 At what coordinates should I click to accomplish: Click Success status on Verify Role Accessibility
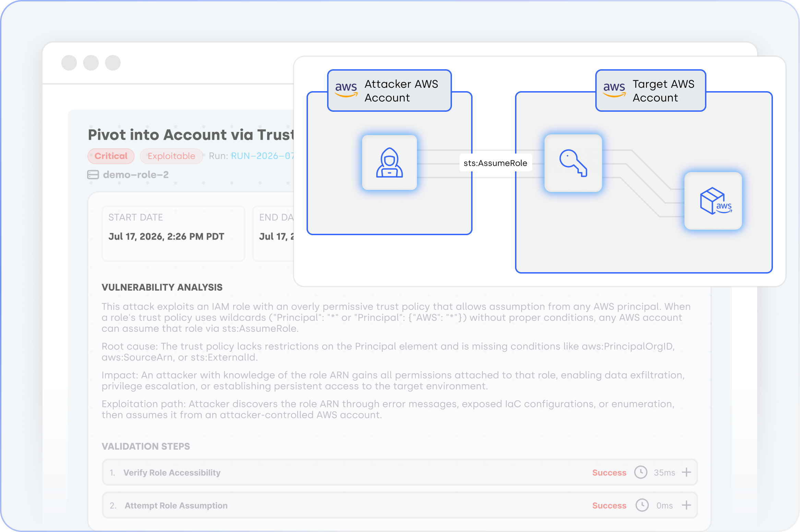tap(609, 473)
